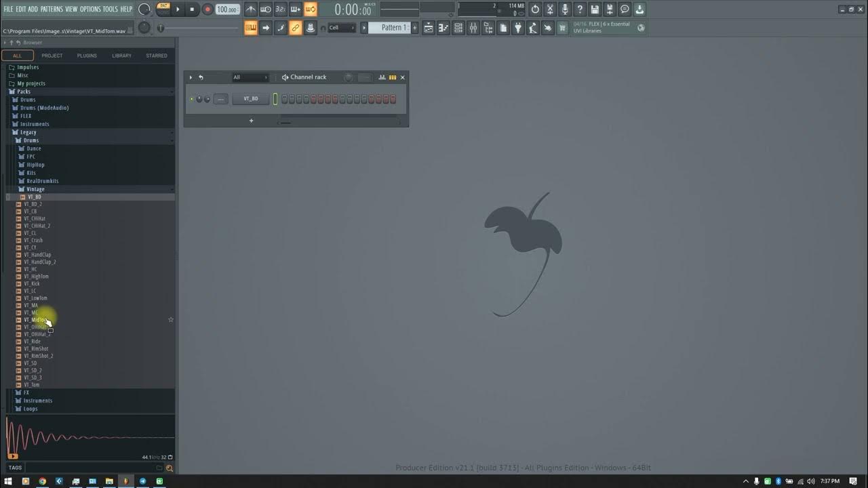The width and height of the screenshot is (868, 488).
Task: Click the help question mark icon
Action: tap(580, 9)
